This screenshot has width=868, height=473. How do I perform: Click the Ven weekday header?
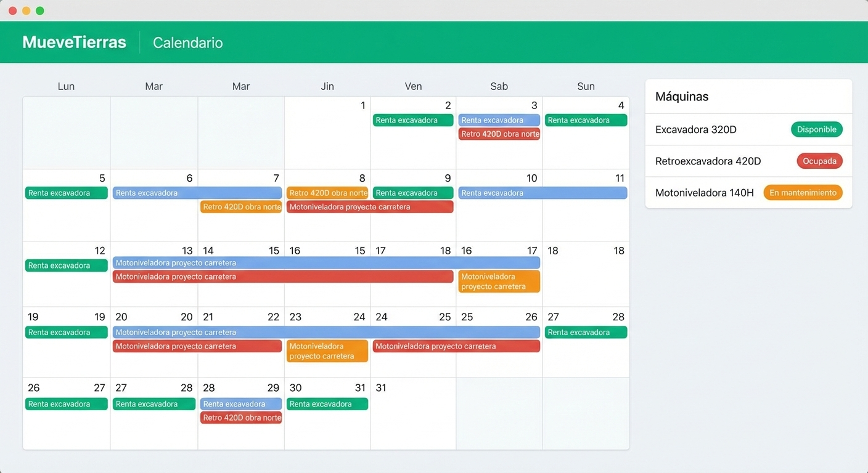(413, 86)
